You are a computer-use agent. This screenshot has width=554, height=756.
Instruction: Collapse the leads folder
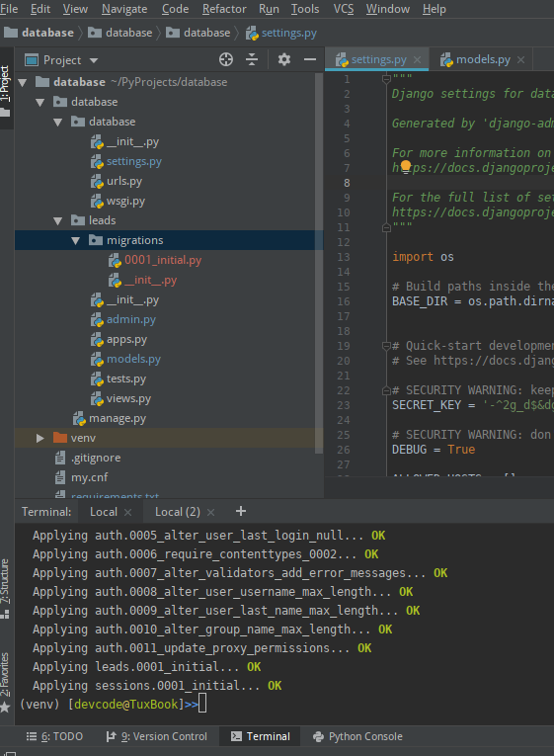(x=58, y=220)
